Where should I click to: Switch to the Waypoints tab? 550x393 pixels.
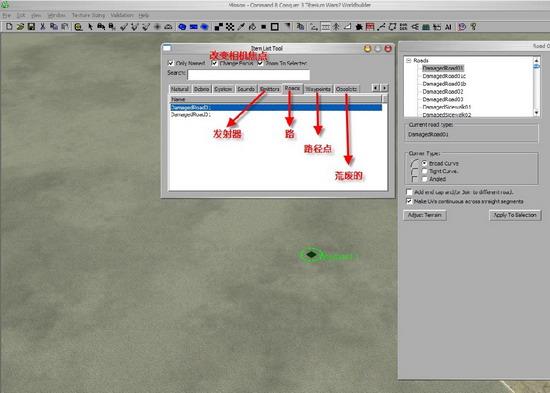point(318,89)
